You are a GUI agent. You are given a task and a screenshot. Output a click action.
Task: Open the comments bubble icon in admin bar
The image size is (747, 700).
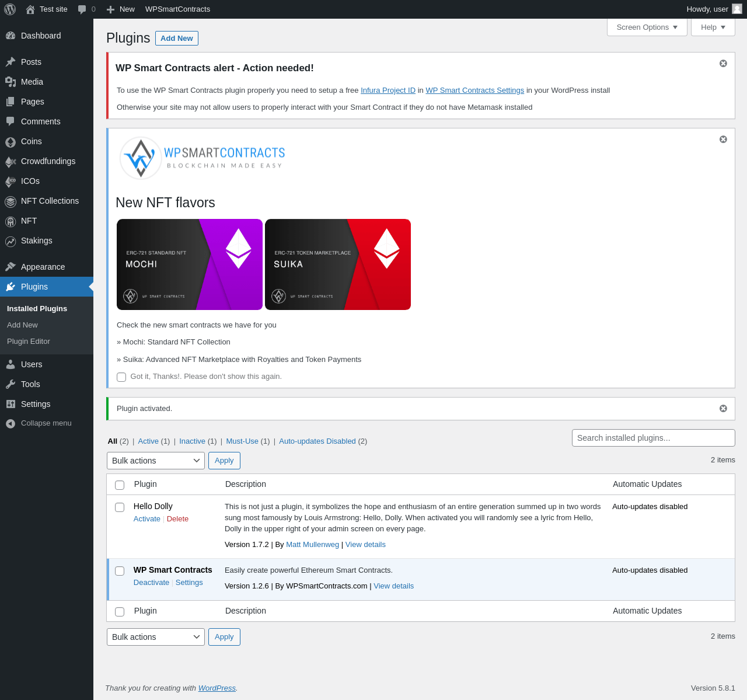82,9
